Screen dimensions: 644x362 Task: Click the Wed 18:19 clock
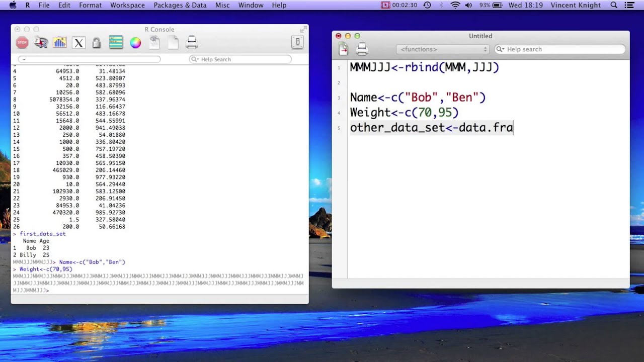point(525,5)
